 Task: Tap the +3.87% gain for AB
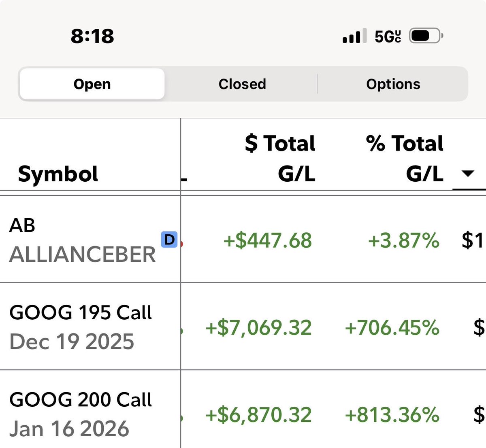coord(404,240)
